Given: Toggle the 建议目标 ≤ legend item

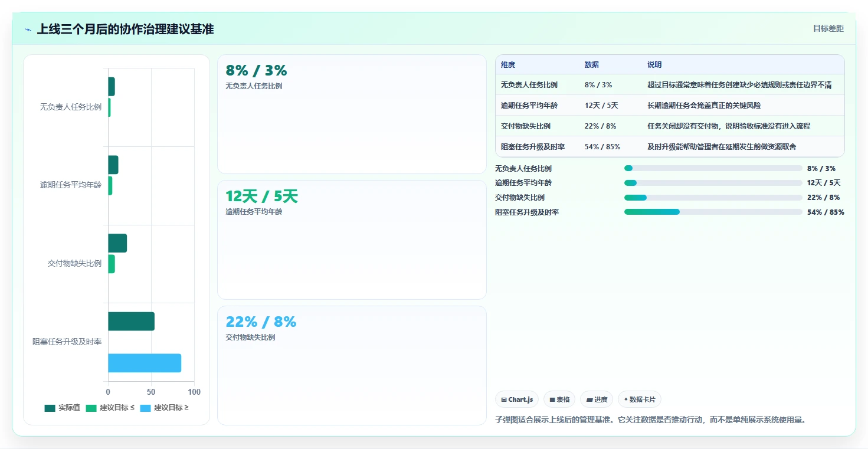Looking at the screenshot, I should (110, 408).
